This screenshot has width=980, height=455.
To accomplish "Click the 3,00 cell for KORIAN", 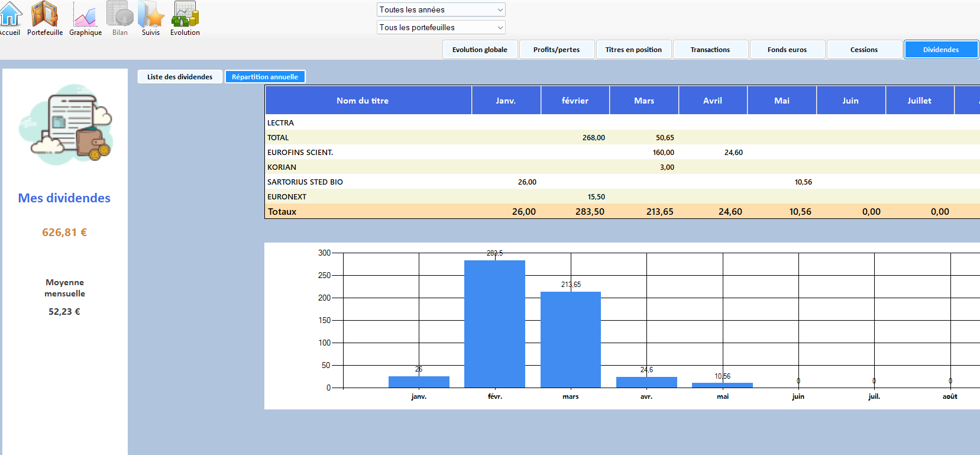I will tap(667, 167).
